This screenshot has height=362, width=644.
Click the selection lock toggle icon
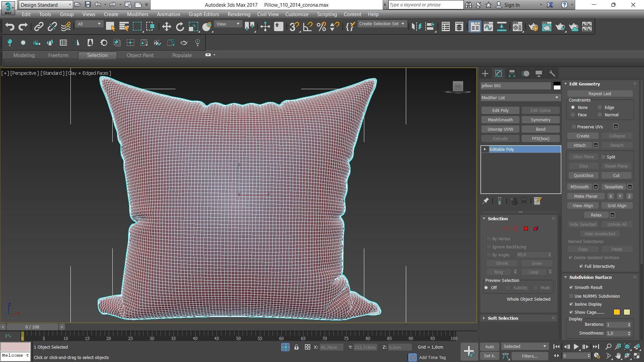point(297,347)
